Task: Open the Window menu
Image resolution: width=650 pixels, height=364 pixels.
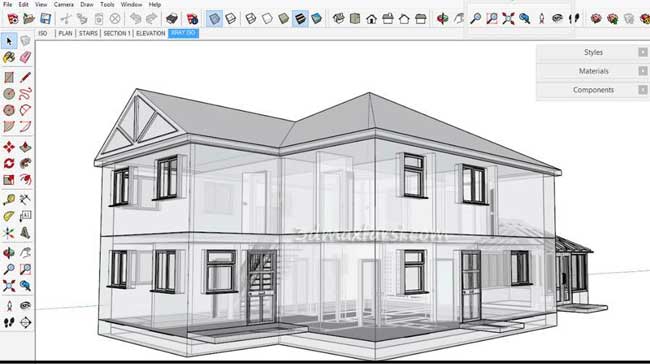Action: click(131, 5)
